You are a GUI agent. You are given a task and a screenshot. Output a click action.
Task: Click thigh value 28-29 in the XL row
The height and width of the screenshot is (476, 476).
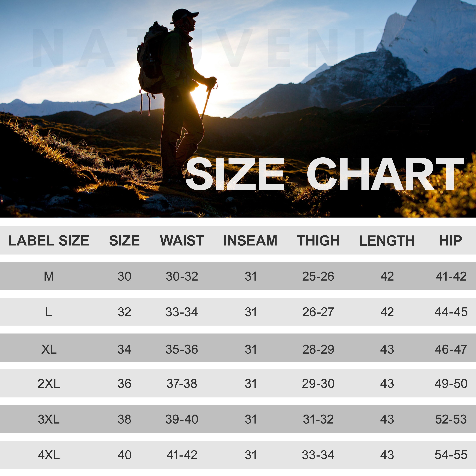[318, 349]
